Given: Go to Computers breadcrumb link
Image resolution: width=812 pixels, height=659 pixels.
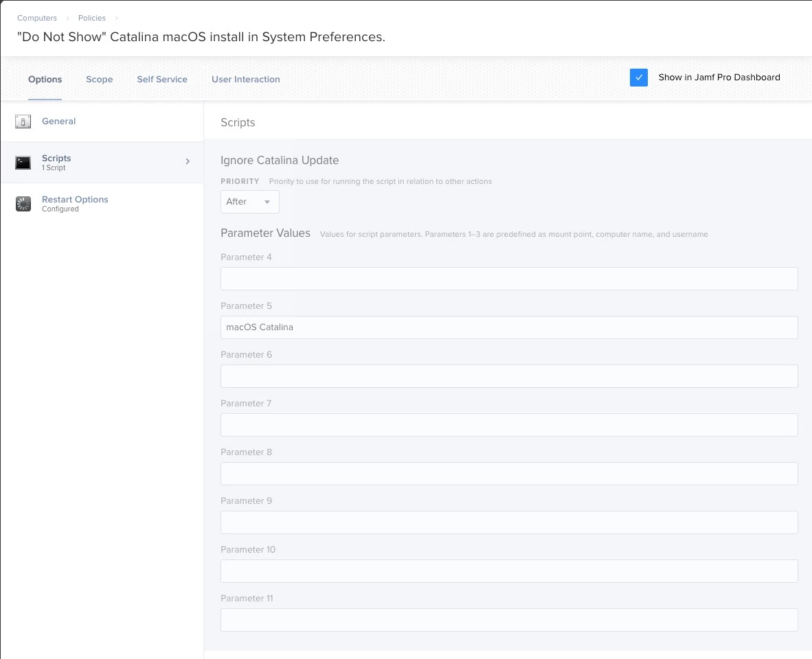Looking at the screenshot, I should [x=37, y=18].
